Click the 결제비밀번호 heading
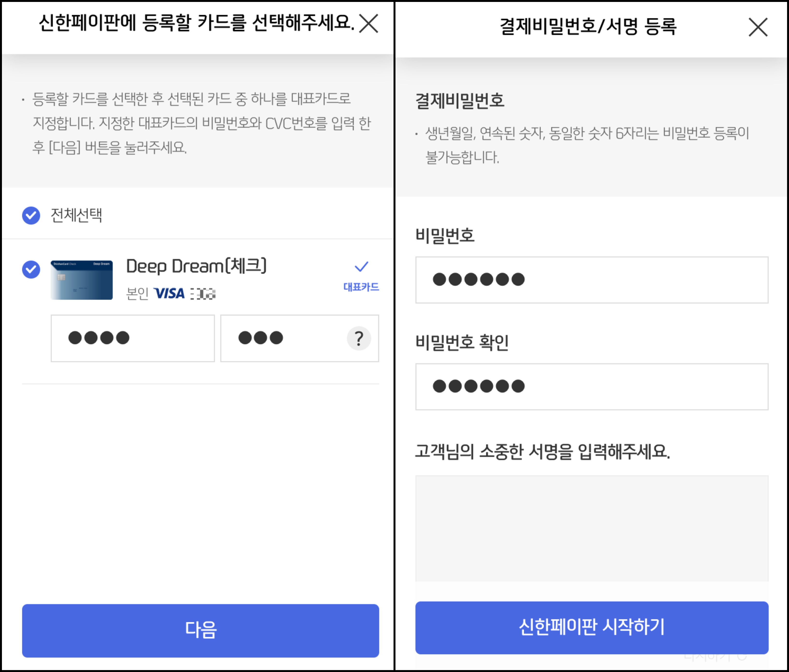789x672 pixels. tap(460, 101)
